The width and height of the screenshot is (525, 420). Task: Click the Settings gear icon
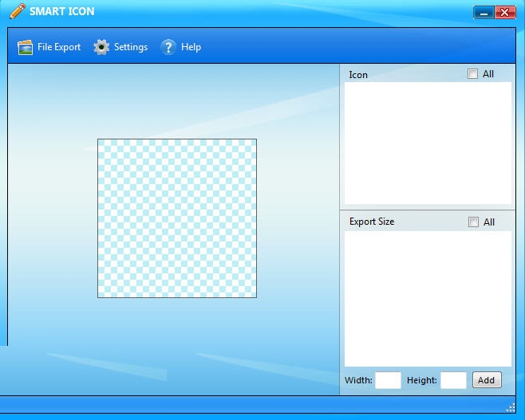pyautogui.click(x=101, y=47)
